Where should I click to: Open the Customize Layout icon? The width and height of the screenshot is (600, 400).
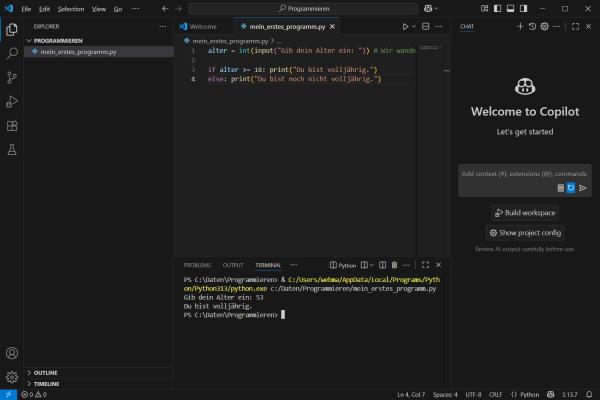click(x=484, y=8)
